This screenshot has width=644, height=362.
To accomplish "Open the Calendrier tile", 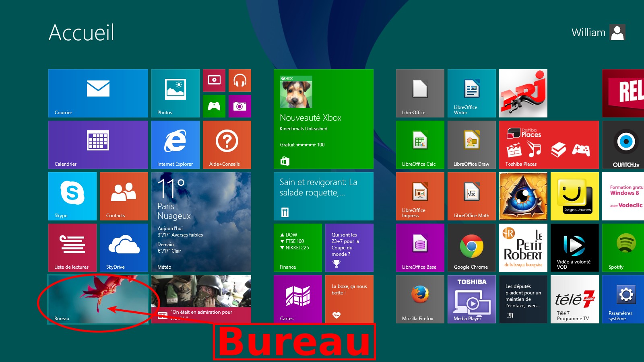I will (x=98, y=145).
